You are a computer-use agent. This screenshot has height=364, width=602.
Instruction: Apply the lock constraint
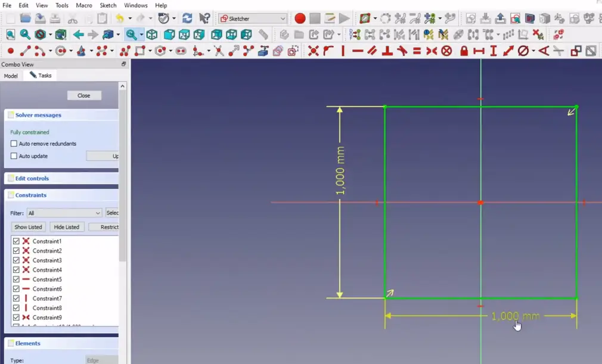click(x=464, y=51)
